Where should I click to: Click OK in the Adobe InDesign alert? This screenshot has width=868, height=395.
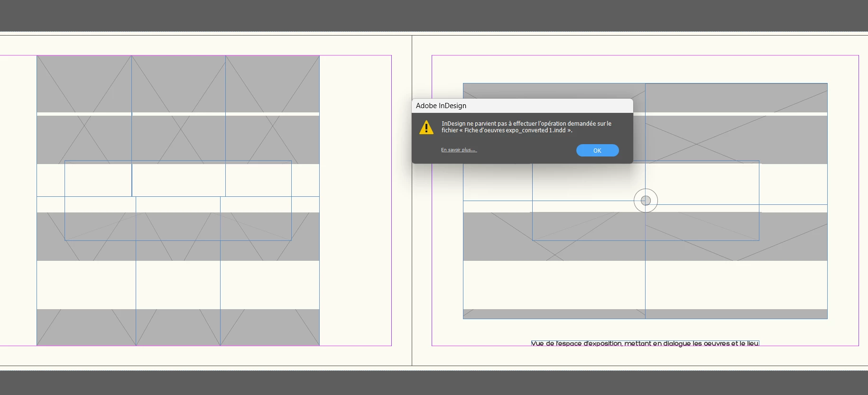tap(597, 150)
